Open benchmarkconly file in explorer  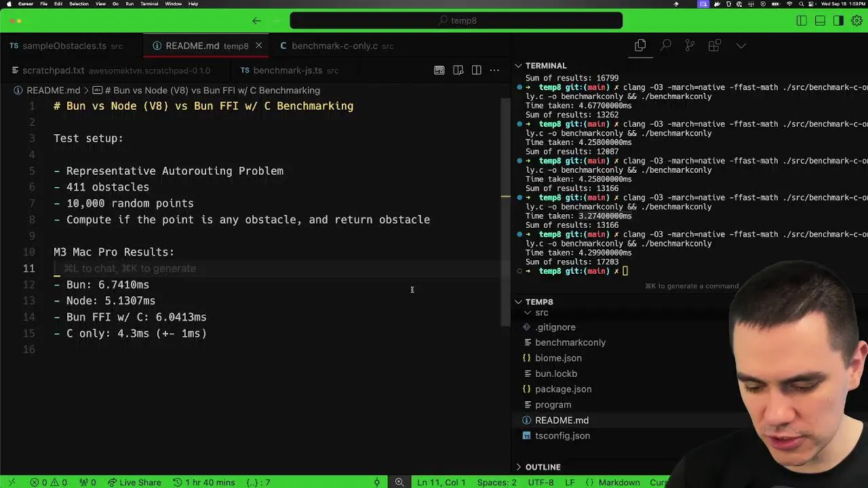[x=570, y=342]
